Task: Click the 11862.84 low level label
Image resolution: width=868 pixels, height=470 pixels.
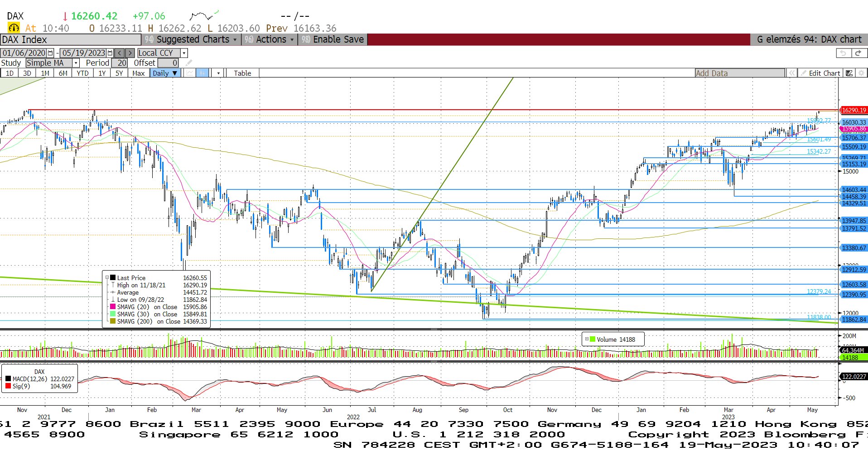Action: [x=854, y=320]
